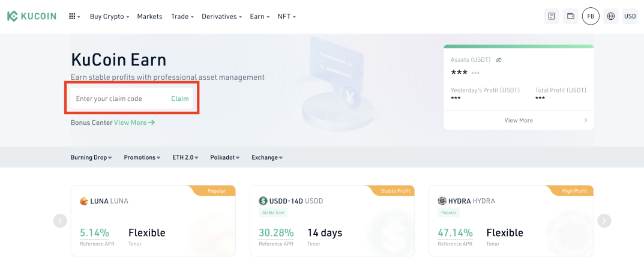This screenshot has width=644, height=260.
Task: Expand the Buy Crypto menu
Action: click(x=110, y=16)
